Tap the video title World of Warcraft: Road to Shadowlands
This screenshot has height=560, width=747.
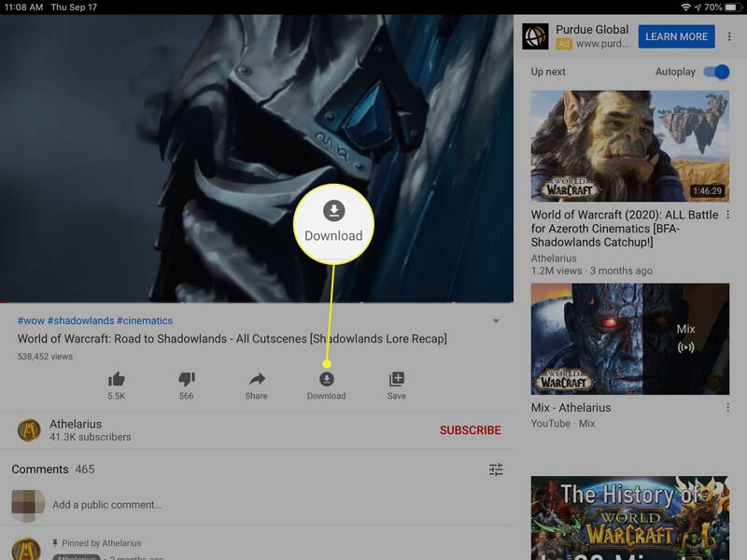(x=232, y=339)
